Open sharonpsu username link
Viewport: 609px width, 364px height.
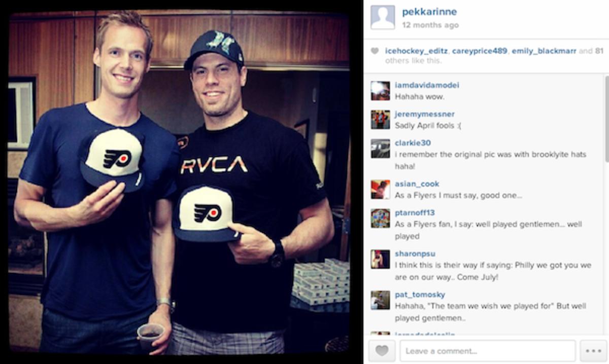pyautogui.click(x=415, y=253)
